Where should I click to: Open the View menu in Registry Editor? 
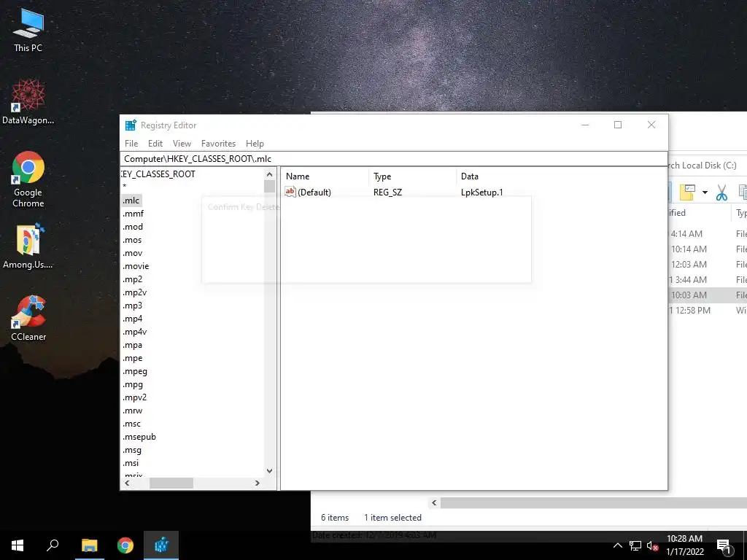182,144
